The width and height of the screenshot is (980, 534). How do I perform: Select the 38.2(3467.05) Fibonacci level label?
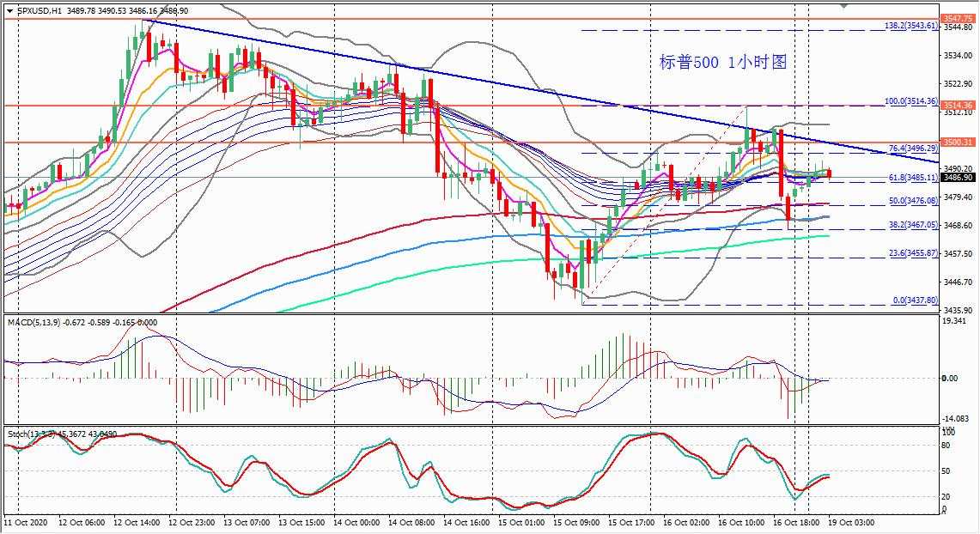(x=913, y=224)
